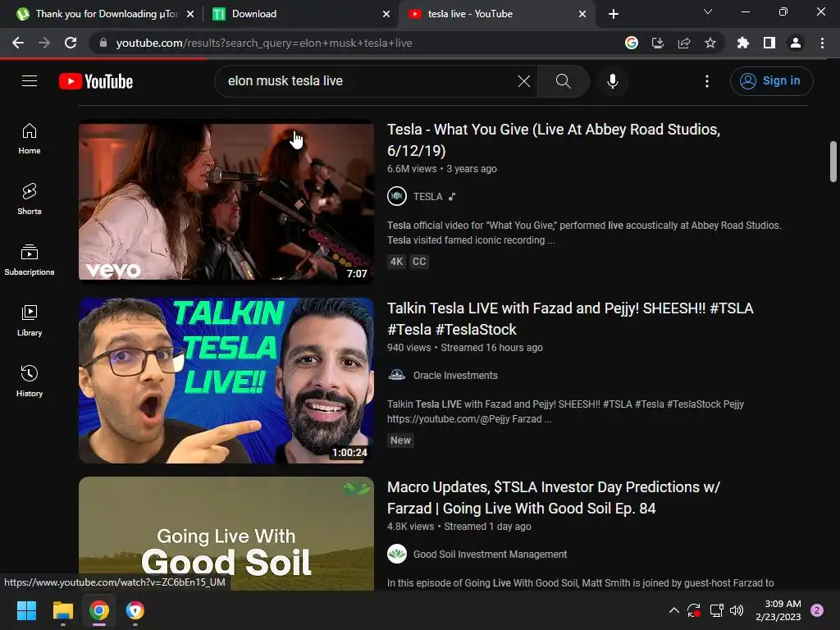Show hidden system tray icons

674,610
